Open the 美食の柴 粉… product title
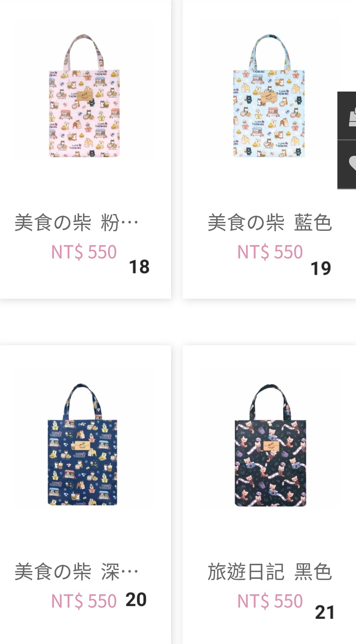The height and width of the screenshot is (644, 356). [76, 223]
